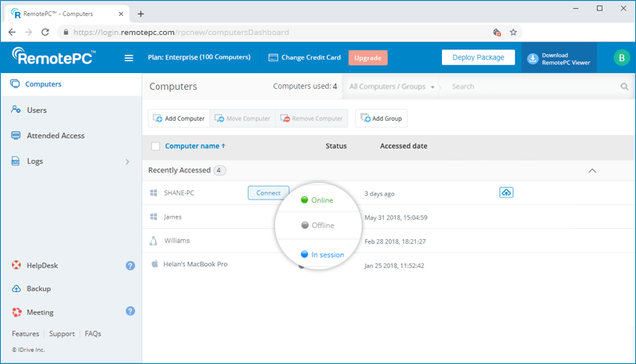This screenshot has height=364, width=636.
Task: Click the RemotePC logo
Action: [x=53, y=56]
